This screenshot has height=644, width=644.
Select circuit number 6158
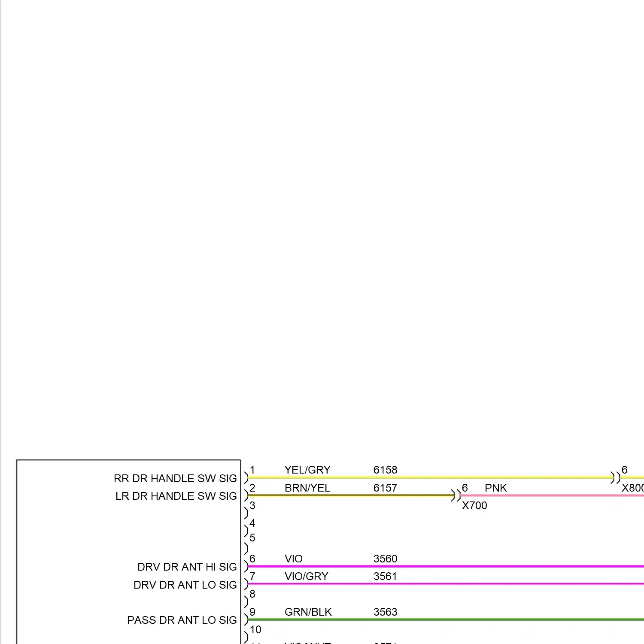coord(385,470)
